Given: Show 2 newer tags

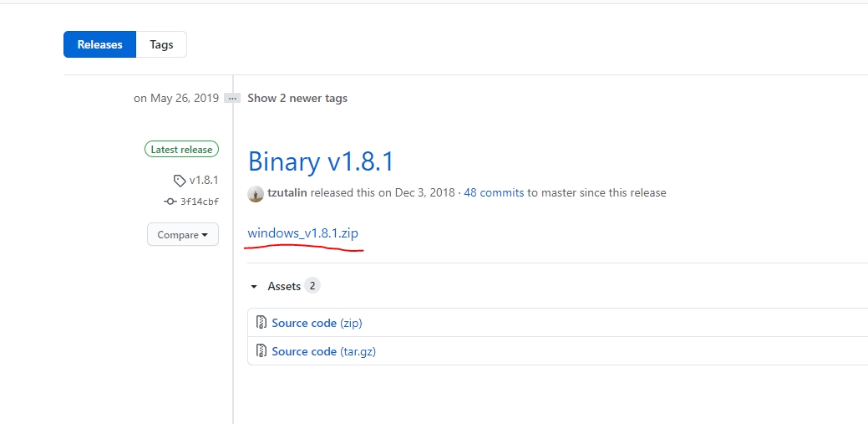Looking at the screenshot, I should [297, 98].
